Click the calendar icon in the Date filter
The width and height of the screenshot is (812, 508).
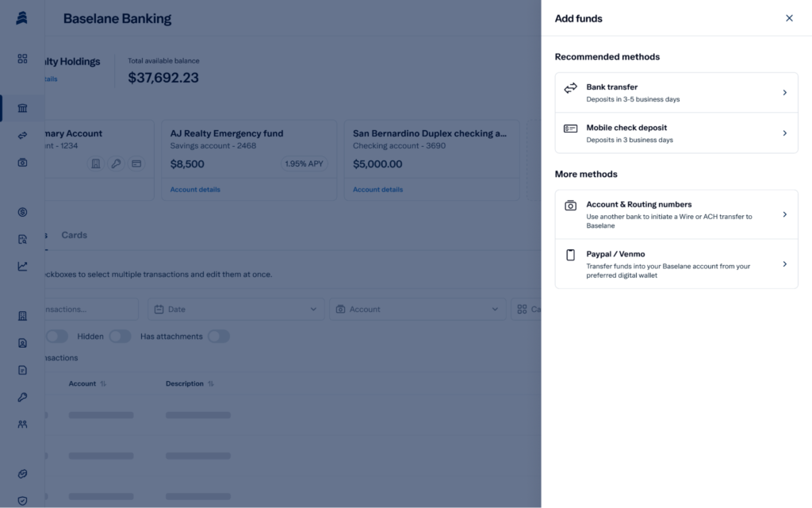click(159, 309)
